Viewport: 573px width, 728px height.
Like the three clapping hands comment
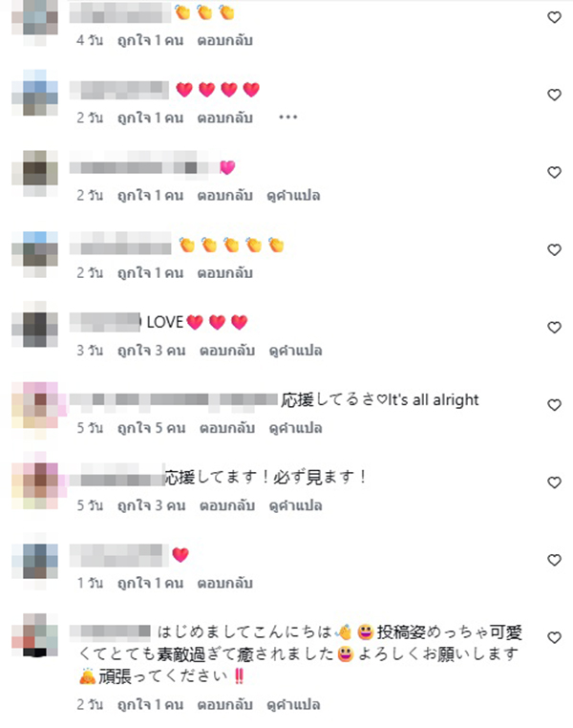point(555,17)
